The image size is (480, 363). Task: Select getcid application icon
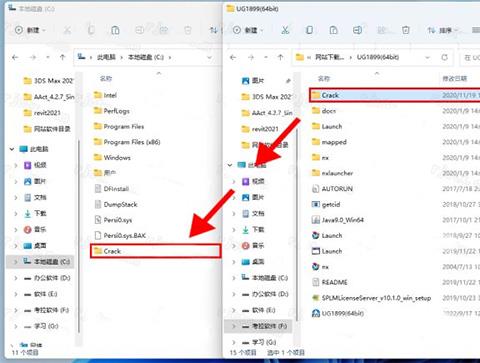[x=316, y=204]
